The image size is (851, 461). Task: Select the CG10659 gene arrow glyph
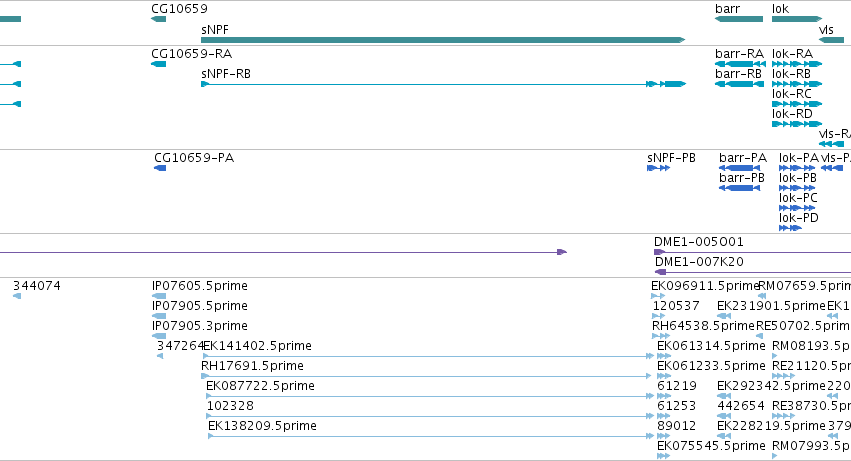[x=158, y=19]
